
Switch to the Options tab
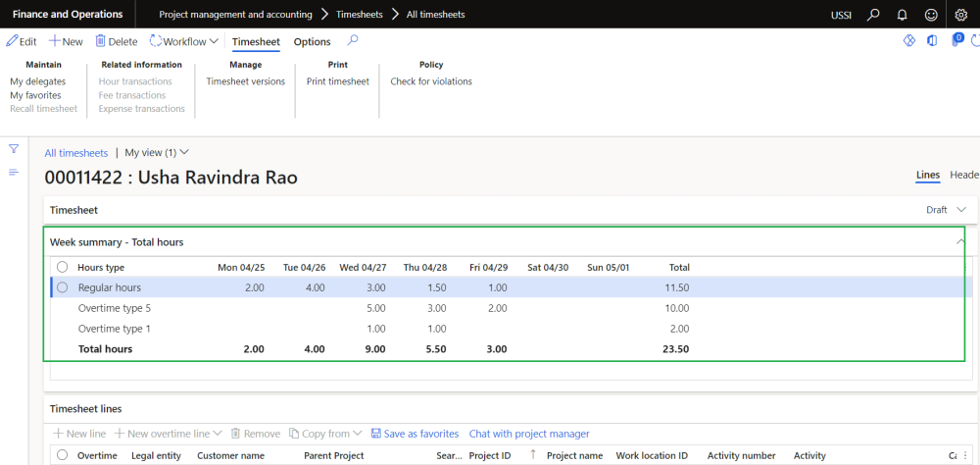click(x=312, y=42)
